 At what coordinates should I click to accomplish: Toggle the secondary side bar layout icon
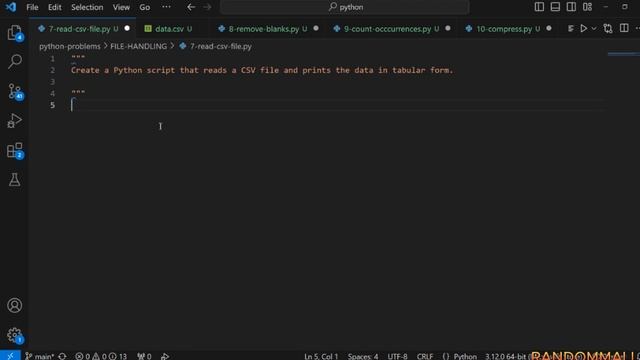(571, 7)
